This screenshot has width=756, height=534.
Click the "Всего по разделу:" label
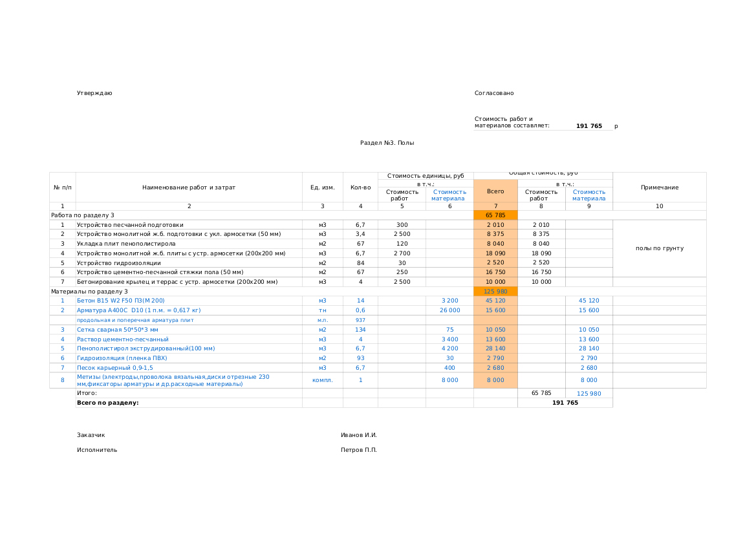[x=107, y=403]
